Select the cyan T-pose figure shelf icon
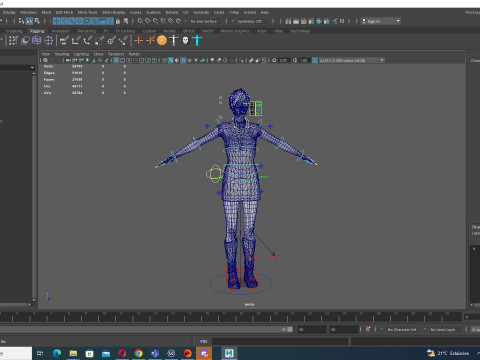Viewport: 480px width, 360px height. click(197, 40)
